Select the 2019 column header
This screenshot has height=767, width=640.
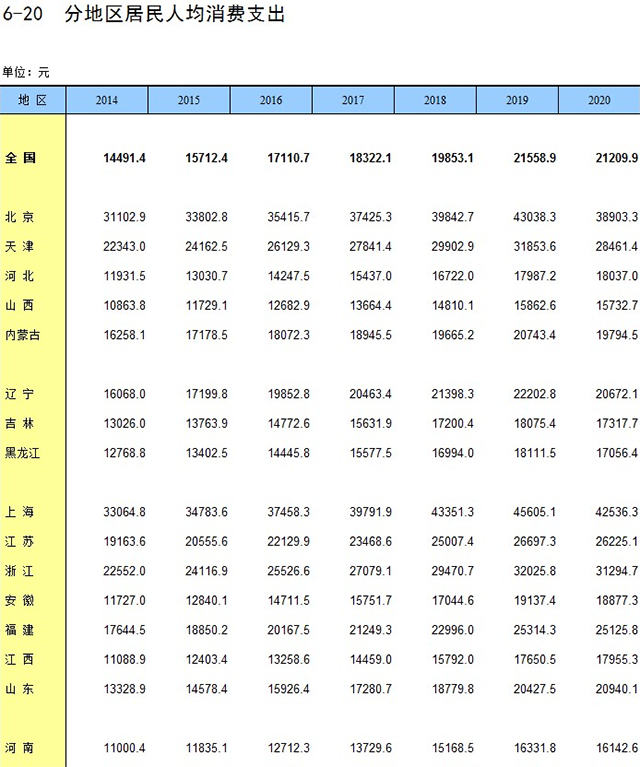pos(517,100)
